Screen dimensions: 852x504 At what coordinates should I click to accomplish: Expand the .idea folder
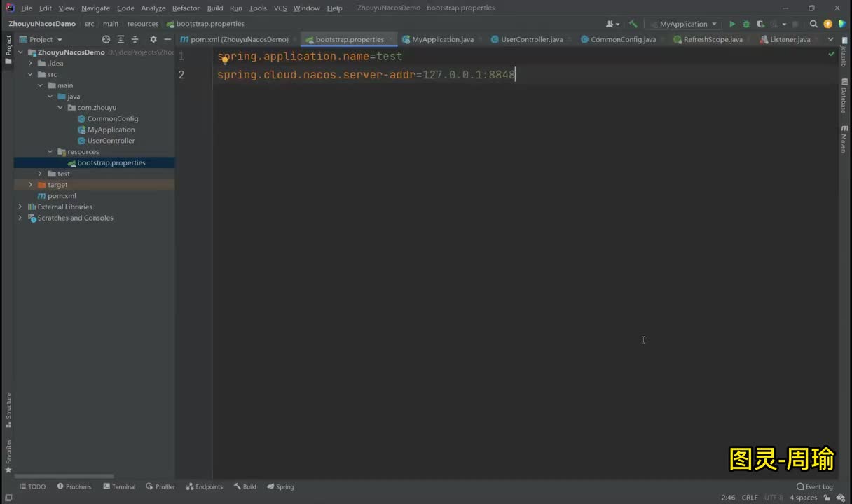pyautogui.click(x=30, y=63)
